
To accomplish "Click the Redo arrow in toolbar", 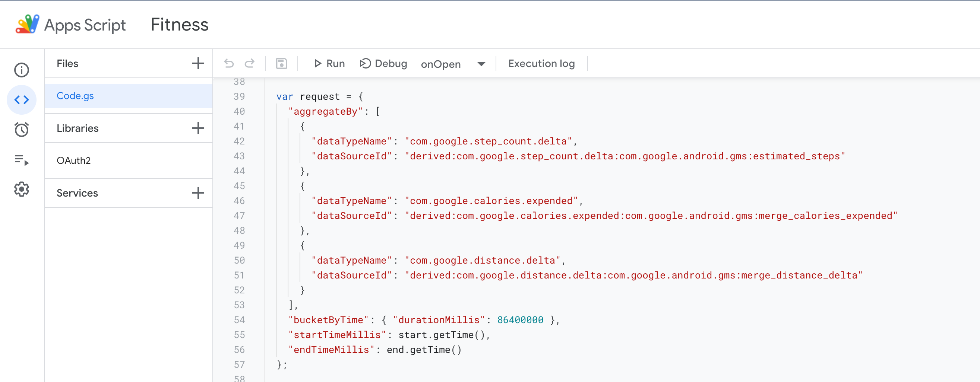I will [250, 63].
